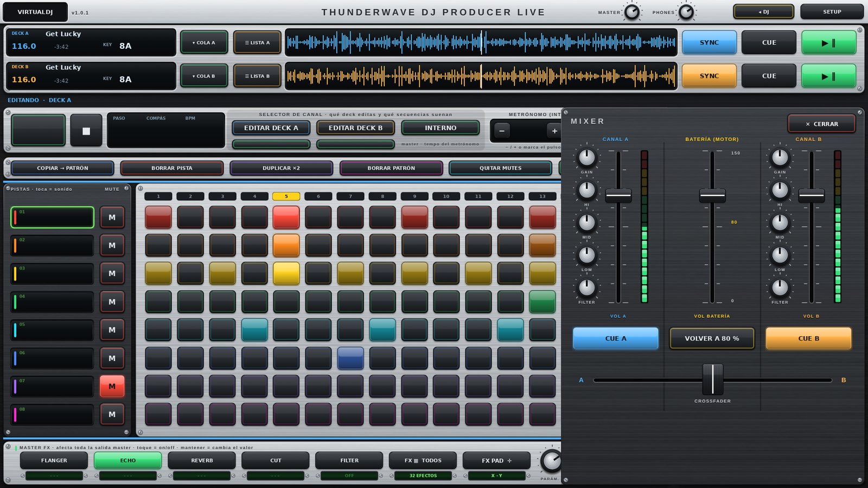Move the VOL BATERÍA fader
The height and width of the screenshot is (488, 868).
coord(712,195)
